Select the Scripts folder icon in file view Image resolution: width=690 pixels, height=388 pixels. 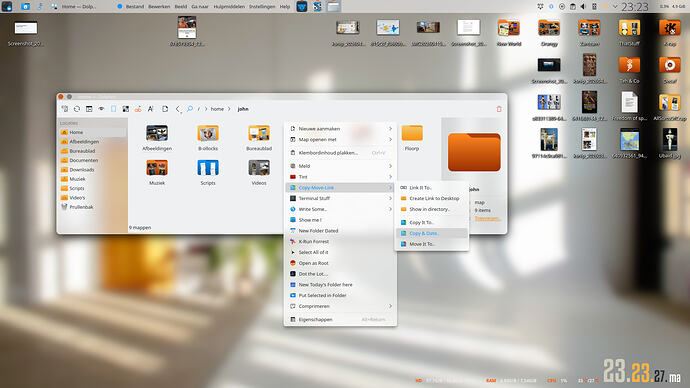tap(208, 168)
